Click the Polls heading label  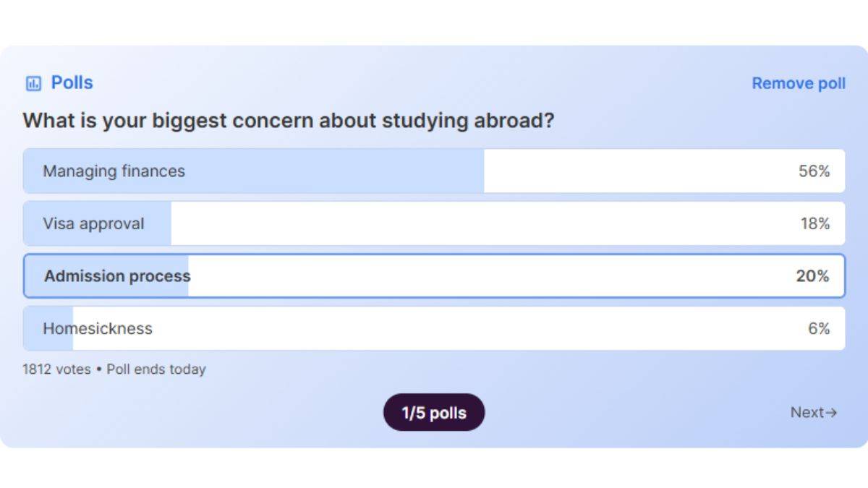[x=70, y=82]
